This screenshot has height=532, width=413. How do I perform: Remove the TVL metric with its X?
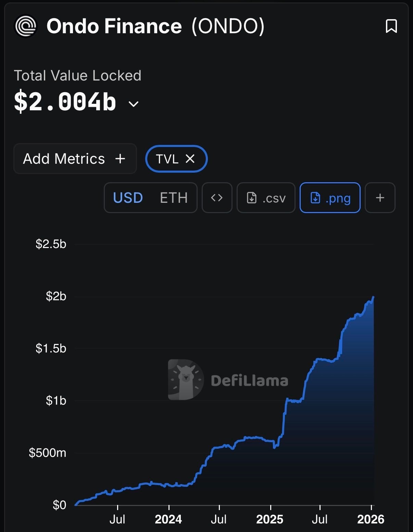point(190,159)
